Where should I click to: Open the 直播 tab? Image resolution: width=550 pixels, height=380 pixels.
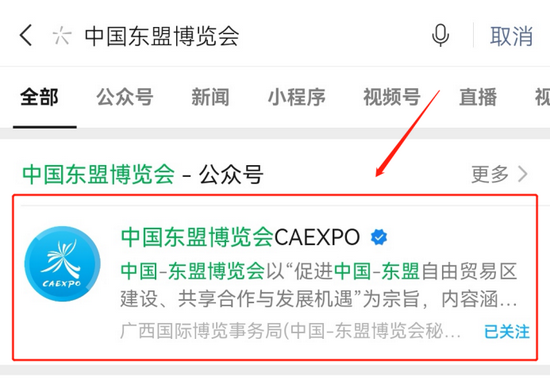click(478, 97)
